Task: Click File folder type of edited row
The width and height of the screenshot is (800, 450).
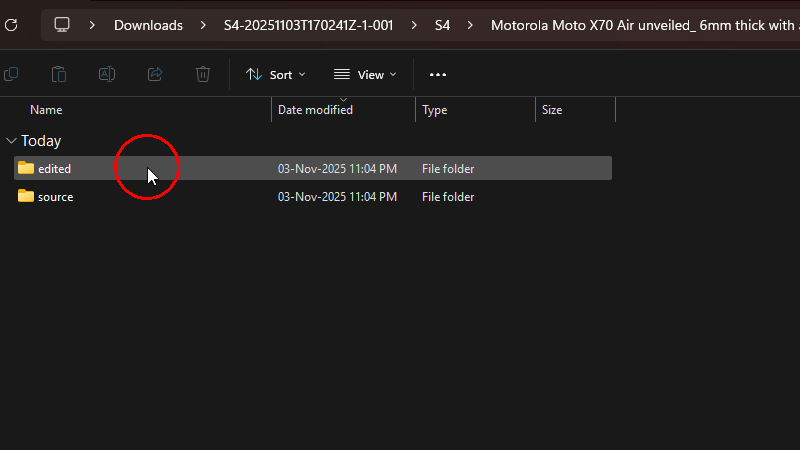Action: click(448, 168)
